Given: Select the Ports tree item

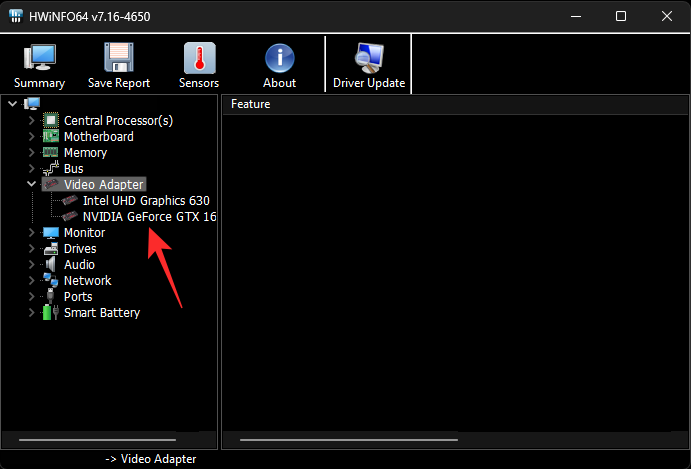Looking at the screenshot, I should [78, 296].
